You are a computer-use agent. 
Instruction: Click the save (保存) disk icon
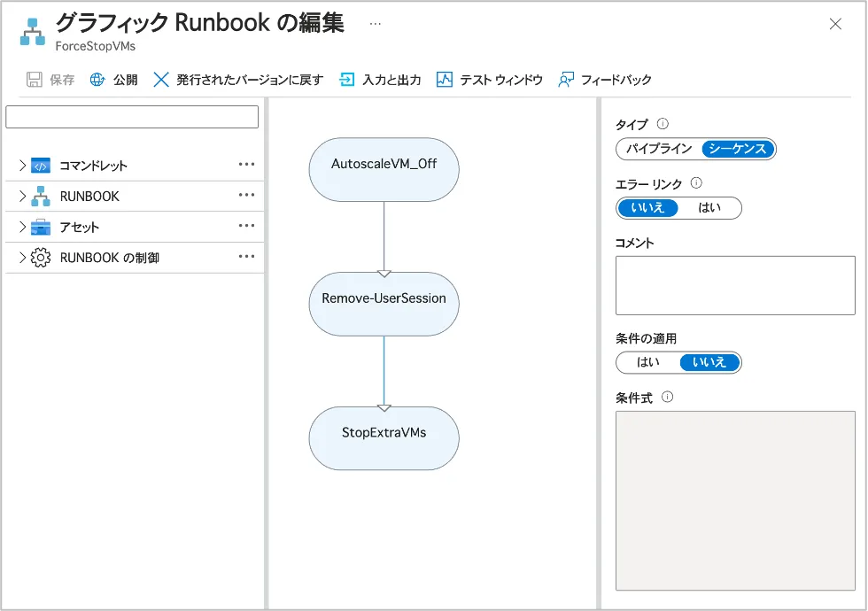click(35, 80)
